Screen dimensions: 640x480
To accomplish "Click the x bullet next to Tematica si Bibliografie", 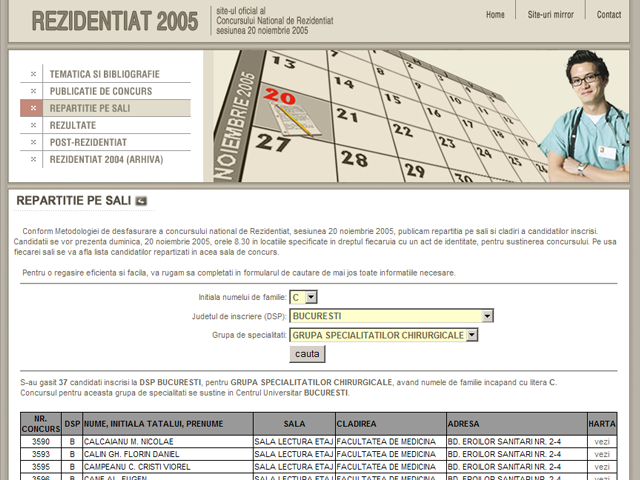I will [34, 74].
